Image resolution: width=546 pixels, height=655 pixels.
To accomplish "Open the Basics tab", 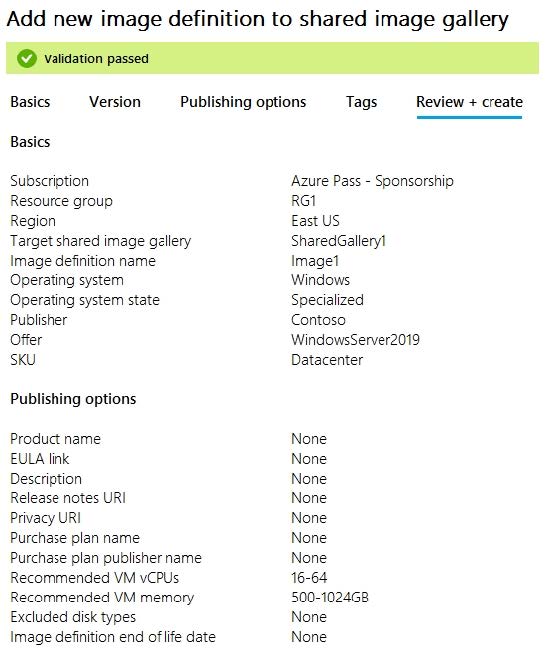I will (x=30, y=102).
